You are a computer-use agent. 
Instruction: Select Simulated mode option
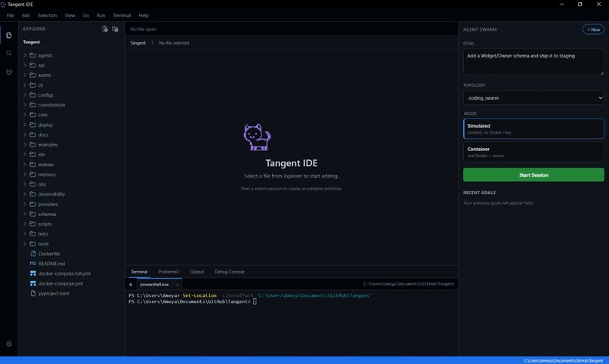533,128
